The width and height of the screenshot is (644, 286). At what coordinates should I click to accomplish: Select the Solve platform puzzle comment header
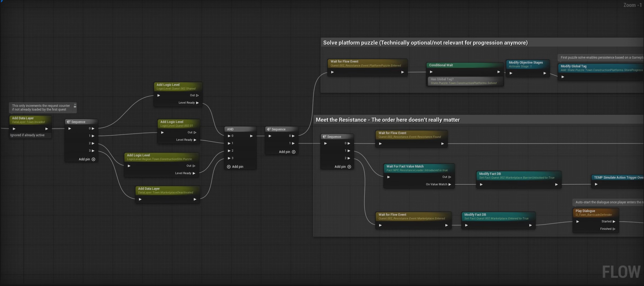click(482, 43)
